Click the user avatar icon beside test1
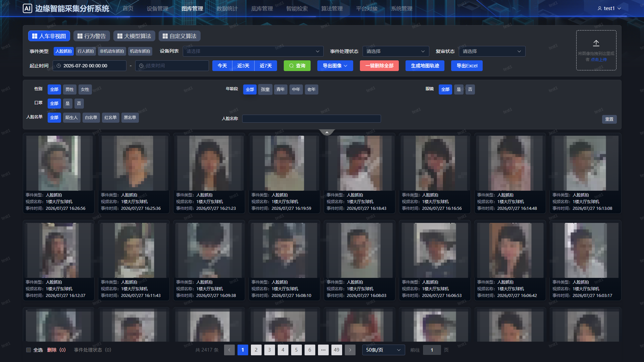Screen dimensions: 644x362 coord(599,8)
